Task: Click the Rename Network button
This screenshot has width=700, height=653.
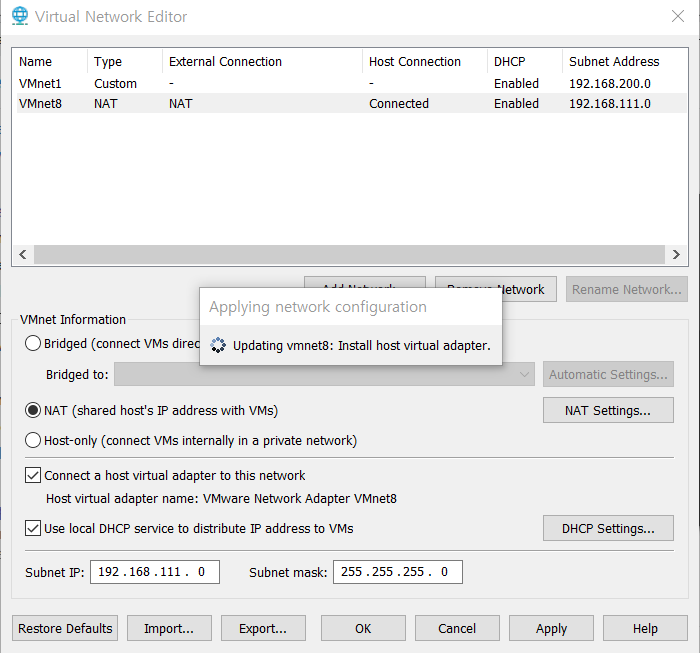Action: [x=627, y=289]
